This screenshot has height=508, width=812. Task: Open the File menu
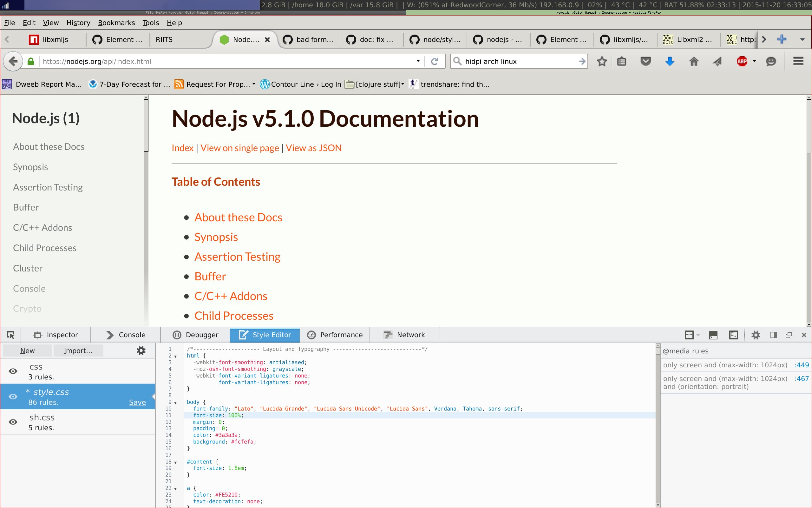click(x=10, y=23)
